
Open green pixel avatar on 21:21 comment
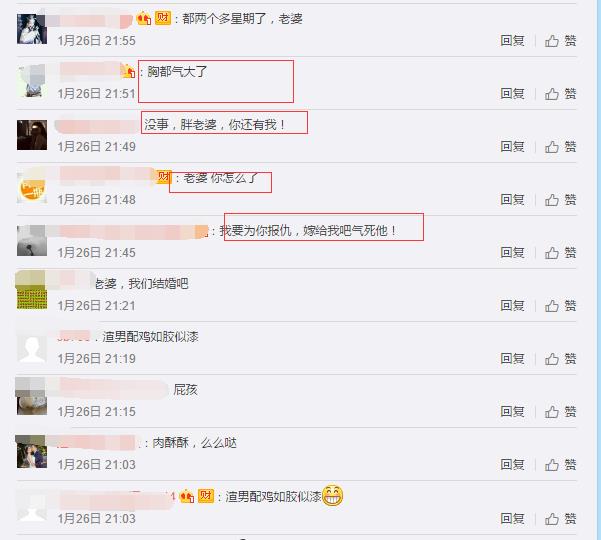[x=32, y=294]
